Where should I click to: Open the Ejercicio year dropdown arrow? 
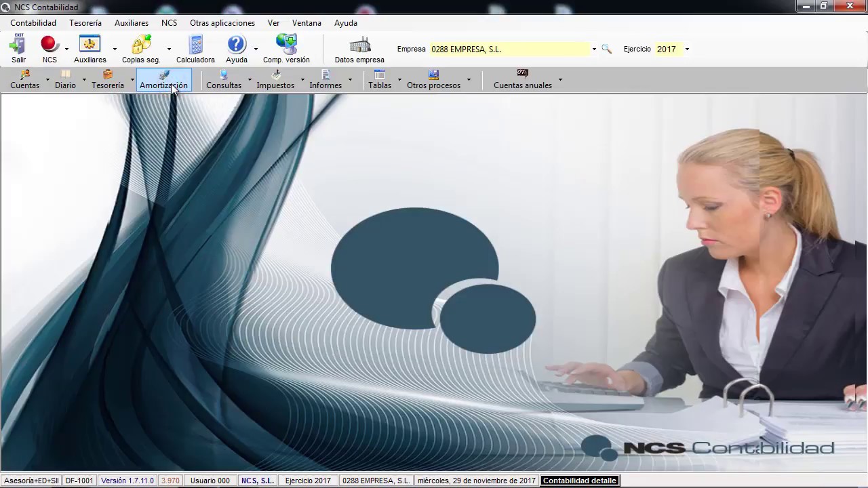[x=687, y=49]
